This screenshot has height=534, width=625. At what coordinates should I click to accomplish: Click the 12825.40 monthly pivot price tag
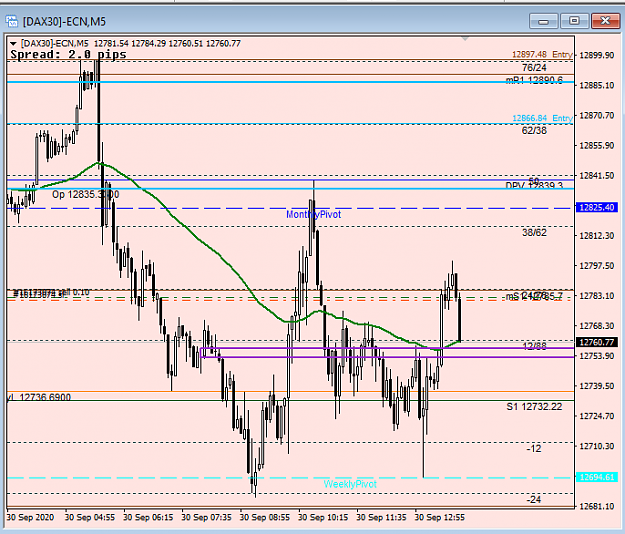coord(597,207)
